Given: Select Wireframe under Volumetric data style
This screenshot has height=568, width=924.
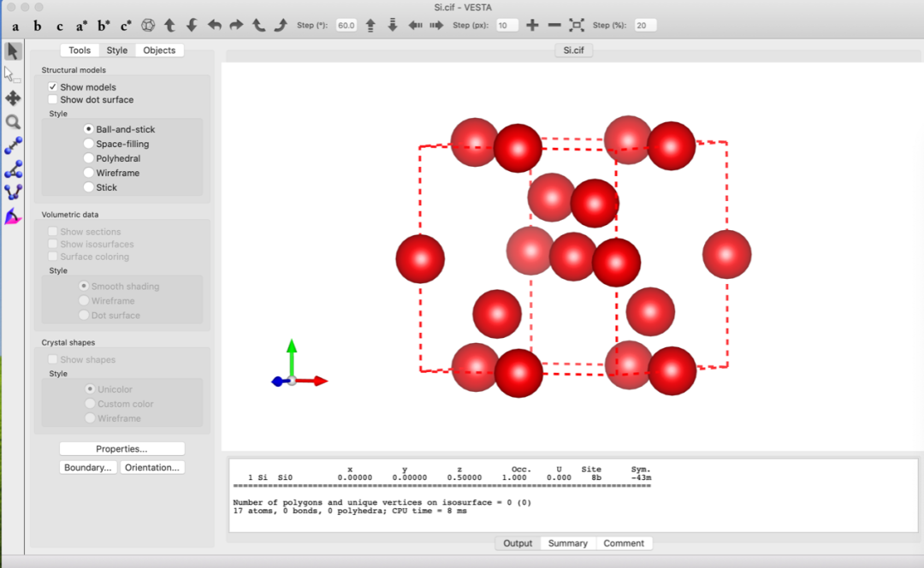Looking at the screenshot, I should pos(84,300).
